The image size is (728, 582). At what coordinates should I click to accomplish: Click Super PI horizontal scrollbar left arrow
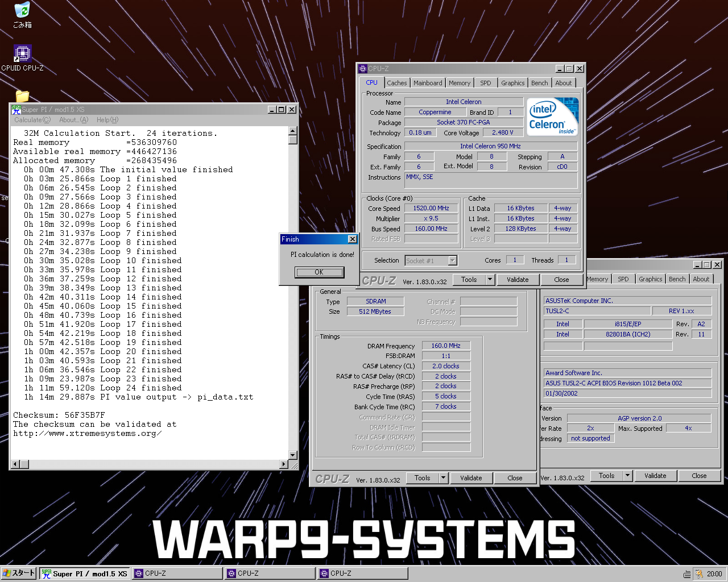pos(15,464)
